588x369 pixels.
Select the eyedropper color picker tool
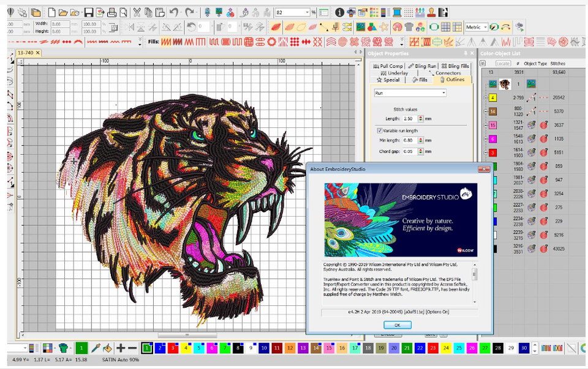coord(96,348)
